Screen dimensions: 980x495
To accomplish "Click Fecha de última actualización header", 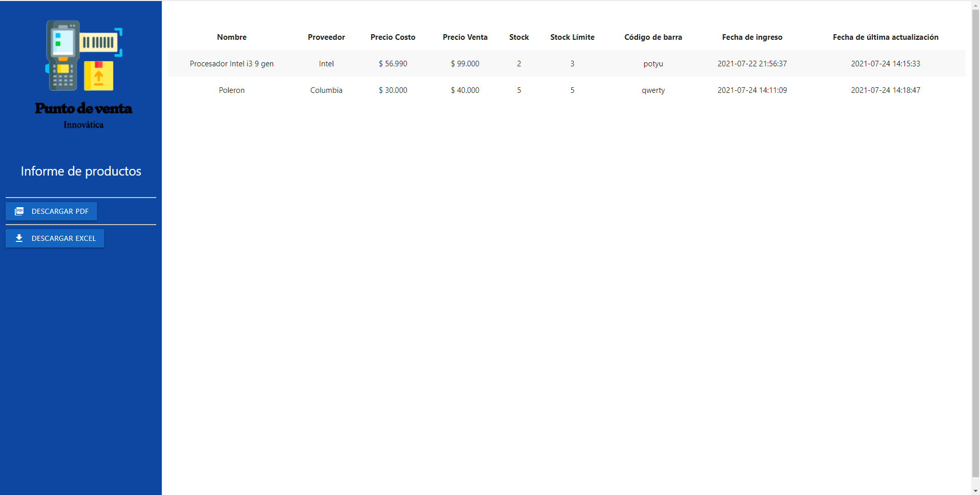I will 885,37.
